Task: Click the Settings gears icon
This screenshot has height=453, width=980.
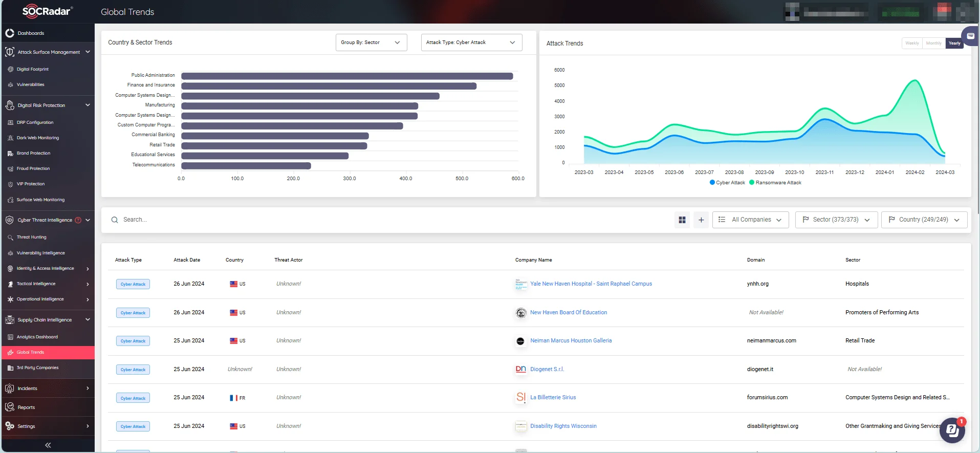Action: pyautogui.click(x=10, y=426)
